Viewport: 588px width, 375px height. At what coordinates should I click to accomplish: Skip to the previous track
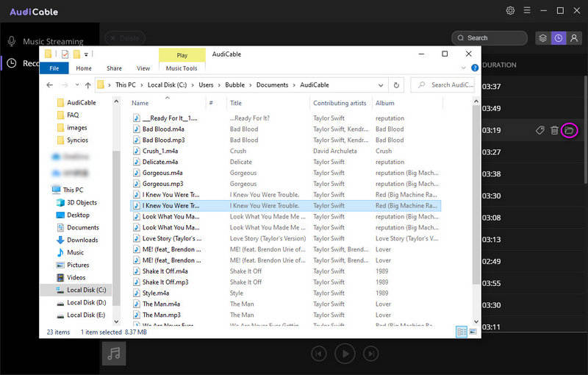319,354
